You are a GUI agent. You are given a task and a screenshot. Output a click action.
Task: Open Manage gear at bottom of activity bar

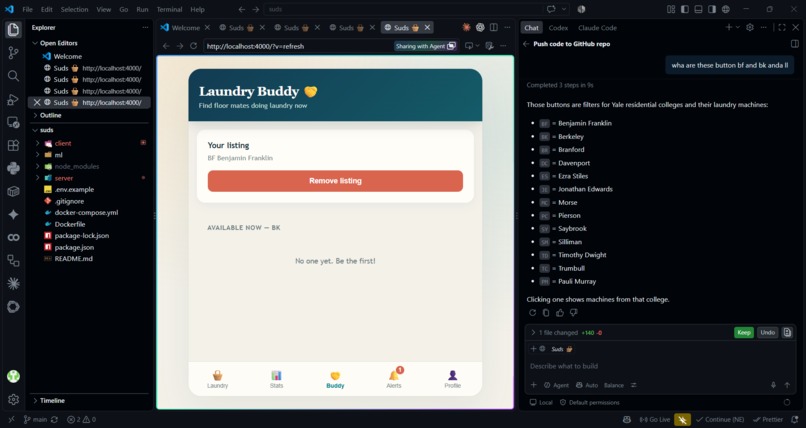coord(13,399)
